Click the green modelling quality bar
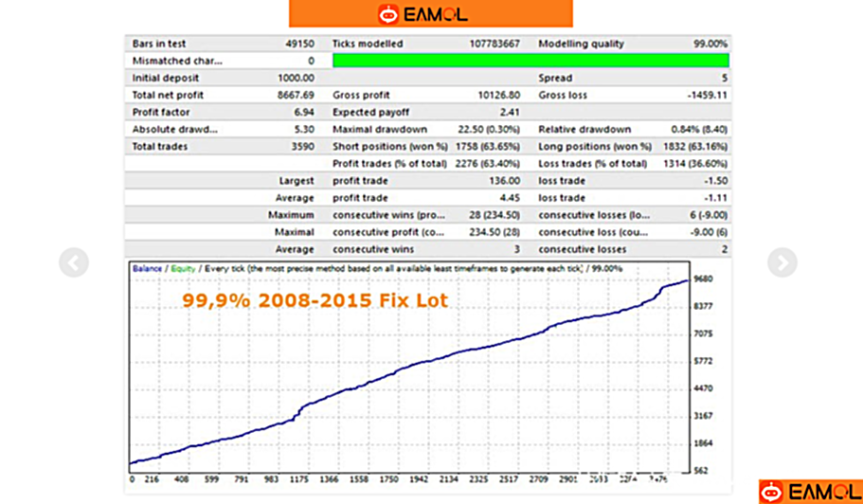863x504 pixels. [530, 61]
